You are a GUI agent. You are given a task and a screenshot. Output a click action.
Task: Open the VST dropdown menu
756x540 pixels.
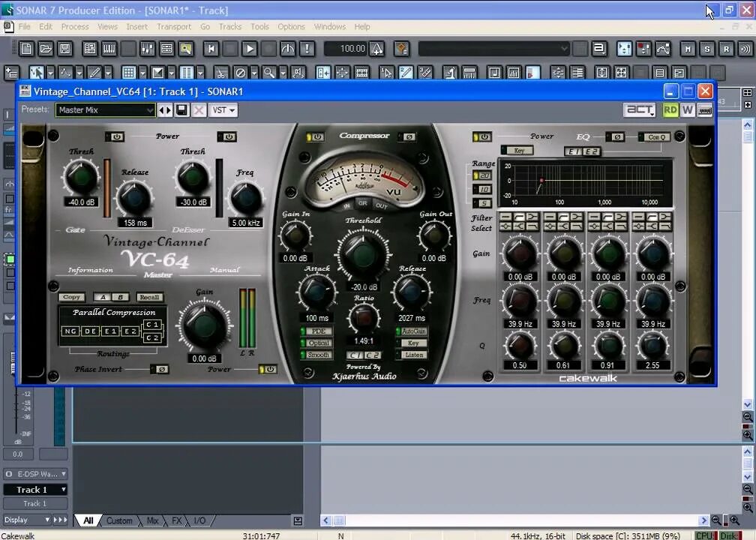(x=223, y=110)
